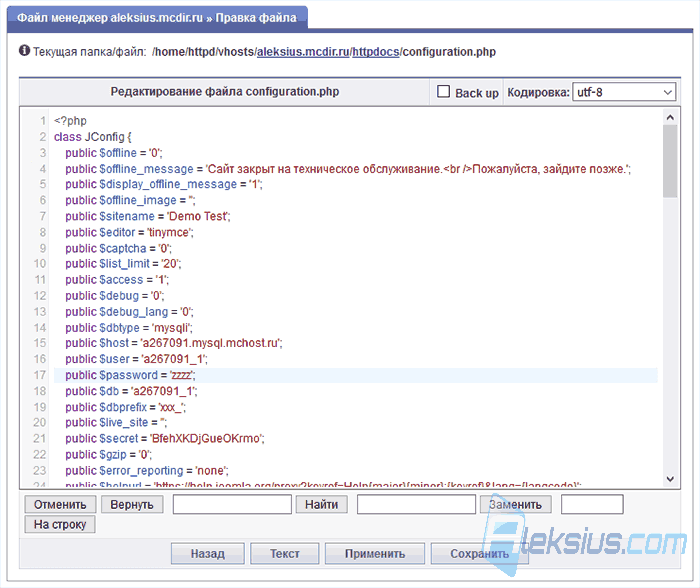The width and height of the screenshot is (700, 588).
Task: Click the line public $display_offline_message
Action: click(164, 184)
